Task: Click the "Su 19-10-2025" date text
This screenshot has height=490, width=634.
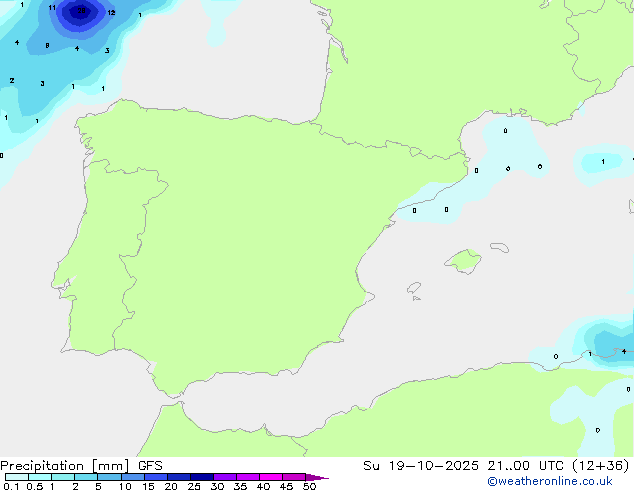Action: [421, 466]
